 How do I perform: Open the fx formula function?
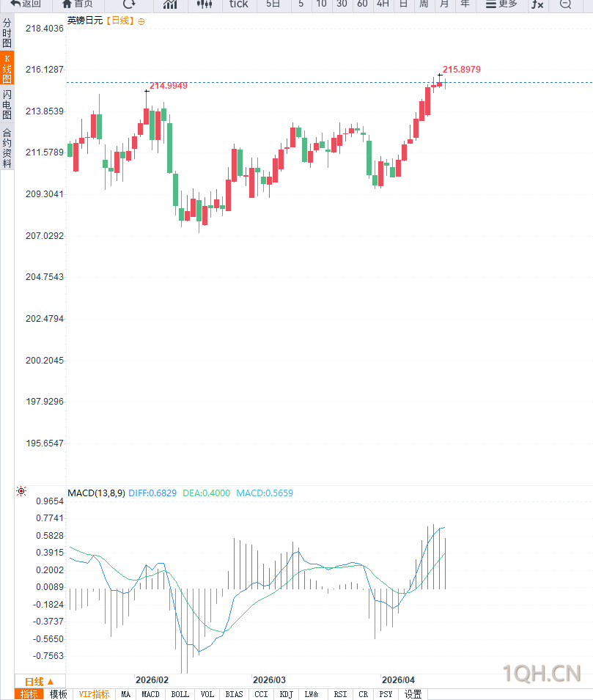tap(537, 4)
